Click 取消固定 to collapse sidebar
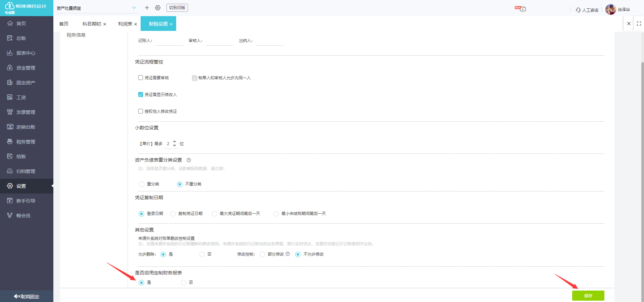 pyautogui.click(x=27, y=296)
